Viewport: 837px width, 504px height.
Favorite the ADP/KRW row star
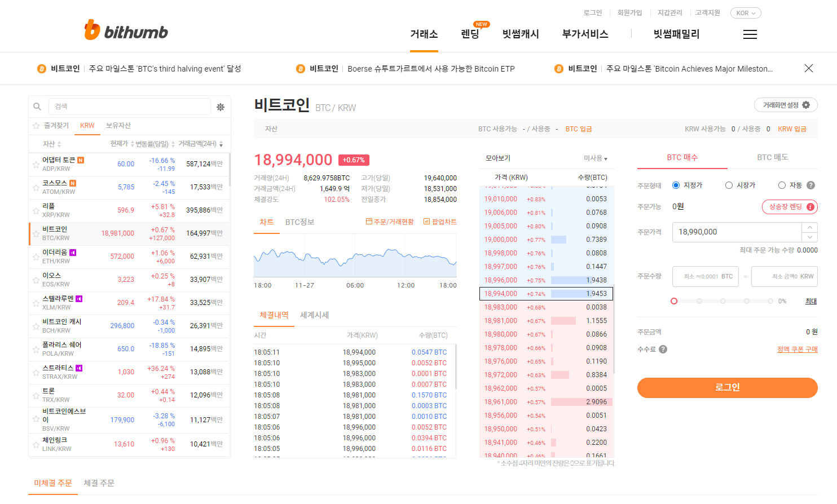36,165
